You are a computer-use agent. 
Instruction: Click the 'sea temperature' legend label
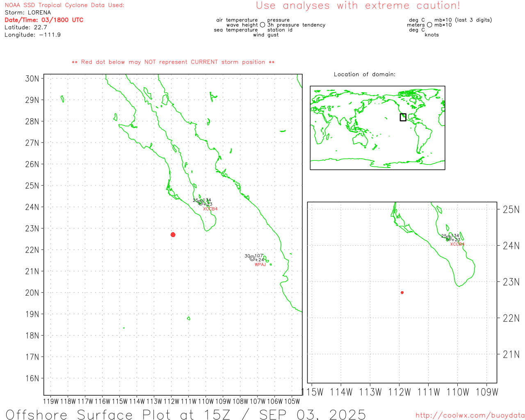pyautogui.click(x=236, y=30)
